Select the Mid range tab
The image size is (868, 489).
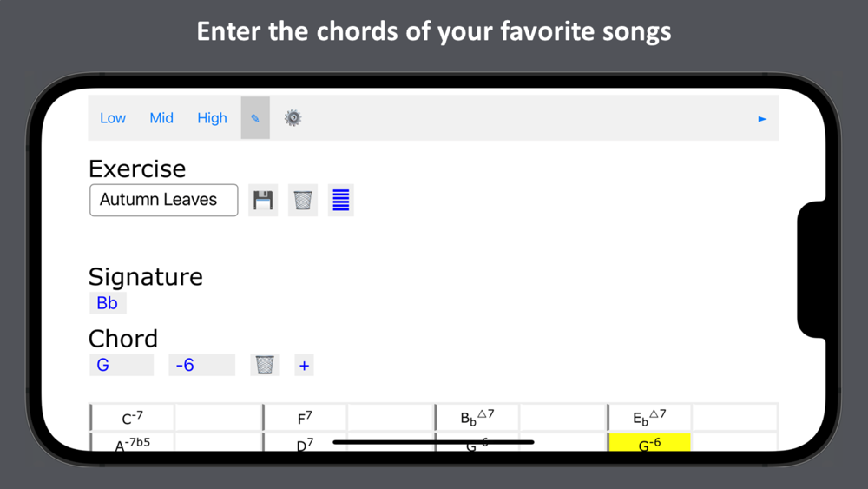coord(161,118)
